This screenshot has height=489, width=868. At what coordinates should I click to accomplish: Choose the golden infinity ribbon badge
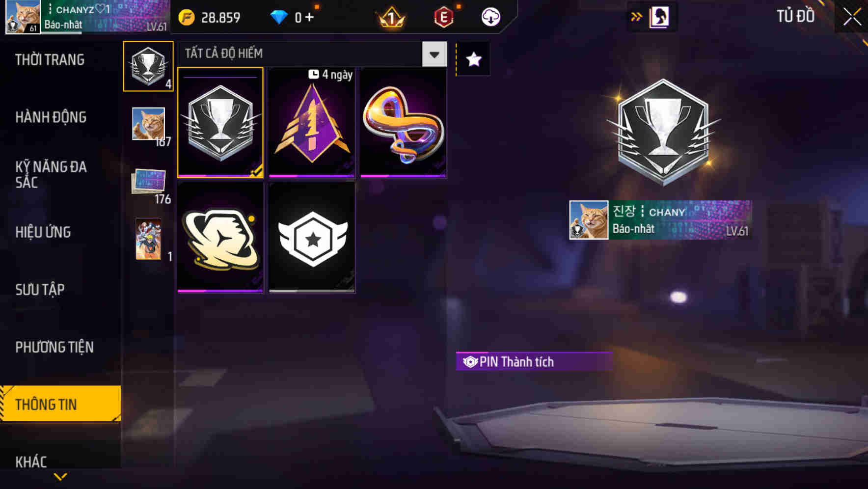(403, 123)
